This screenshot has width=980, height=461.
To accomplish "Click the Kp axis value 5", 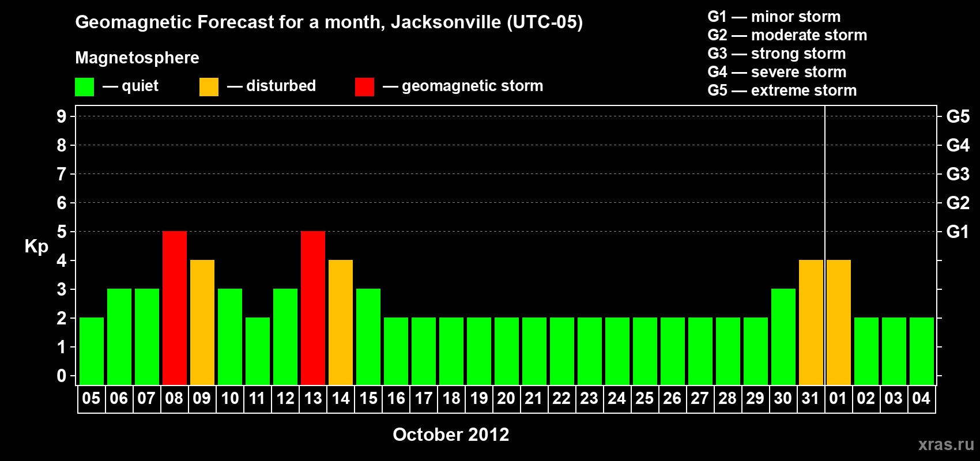I will point(62,232).
